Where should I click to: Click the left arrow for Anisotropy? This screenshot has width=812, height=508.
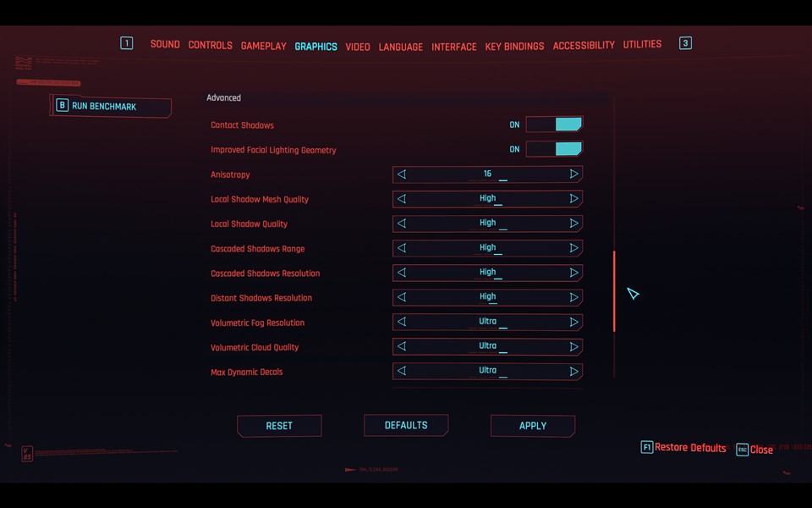pos(402,174)
